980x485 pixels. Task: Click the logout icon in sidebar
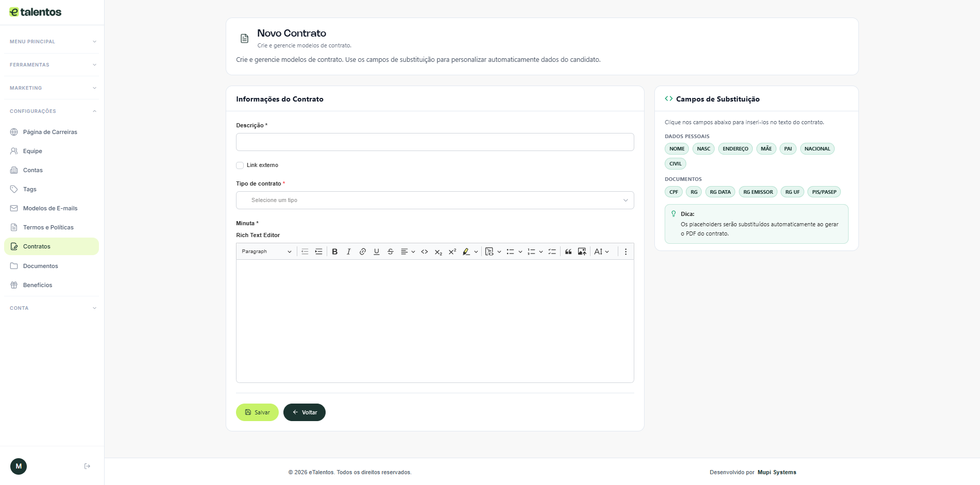[x=87, y=466]
